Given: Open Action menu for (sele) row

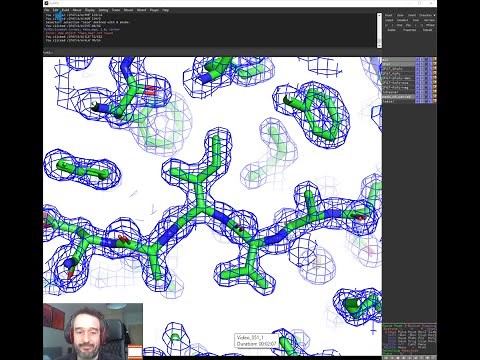Looking at the screenshot, I should tap(417, 101).
